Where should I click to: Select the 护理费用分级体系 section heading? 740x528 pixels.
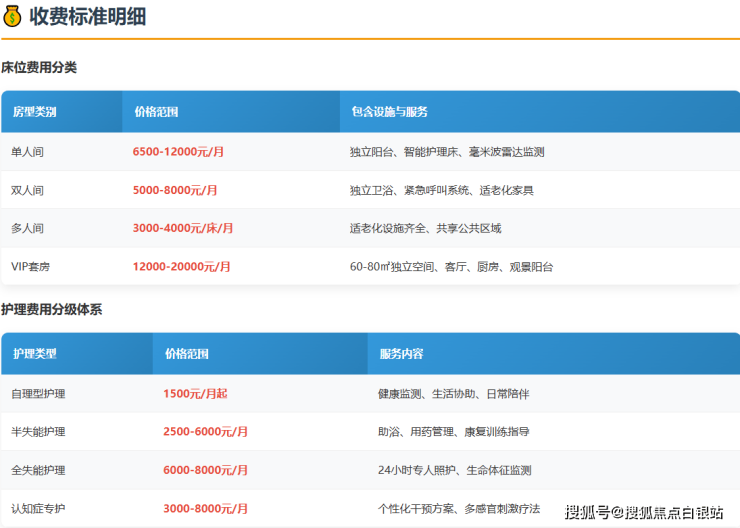click(x=51, y=310)
